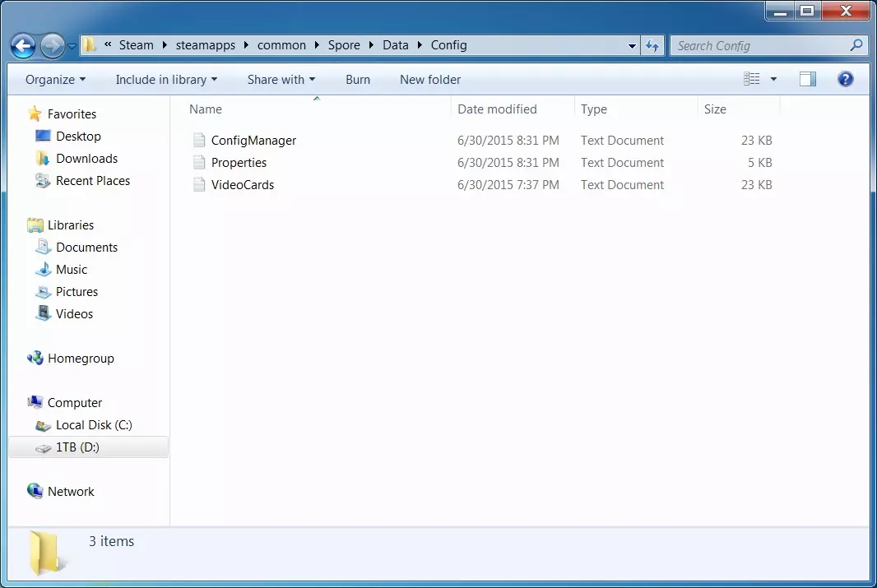
Task: Click the Desktop icon under Favorites
Action: [x=43, y=136]
